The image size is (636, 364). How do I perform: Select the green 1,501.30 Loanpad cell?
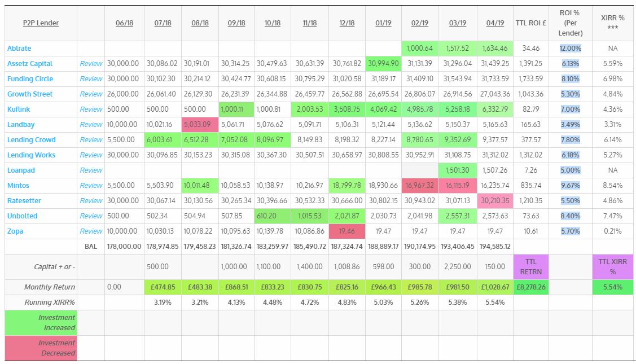point(458,170)
